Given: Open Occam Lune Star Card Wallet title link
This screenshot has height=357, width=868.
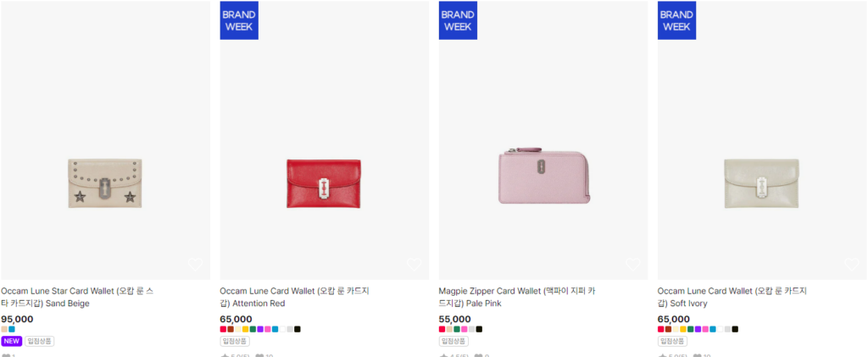Looking at the screenshot, I should click(77, 298).
